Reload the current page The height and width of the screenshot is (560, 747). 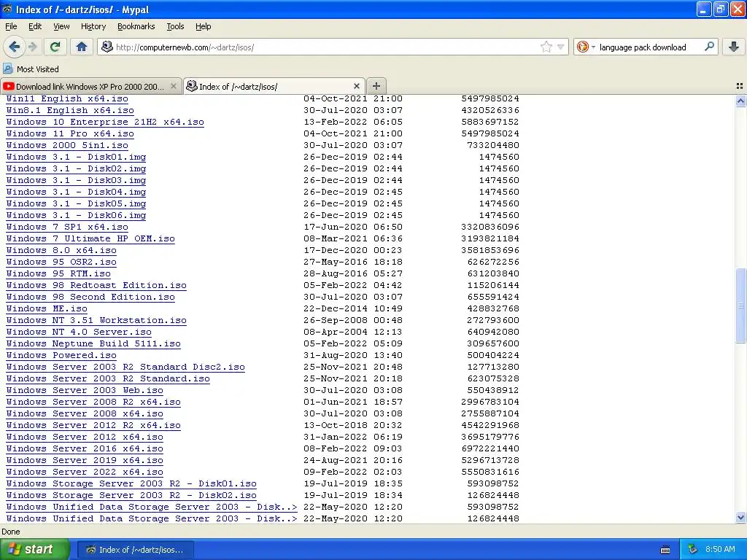tap(55, 47)
